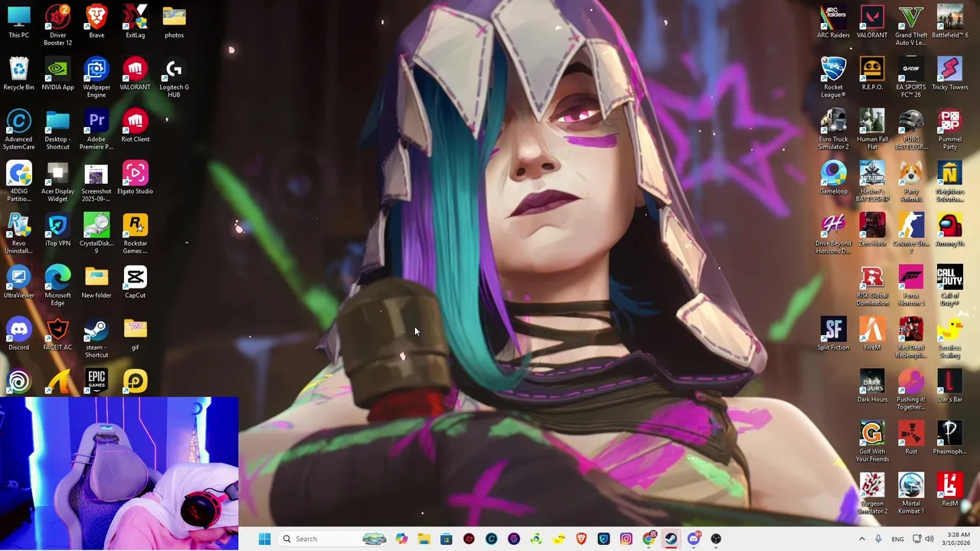Open the Recycle Bin
This screenshot has width=980, height=551.
(x=19, y=74)
